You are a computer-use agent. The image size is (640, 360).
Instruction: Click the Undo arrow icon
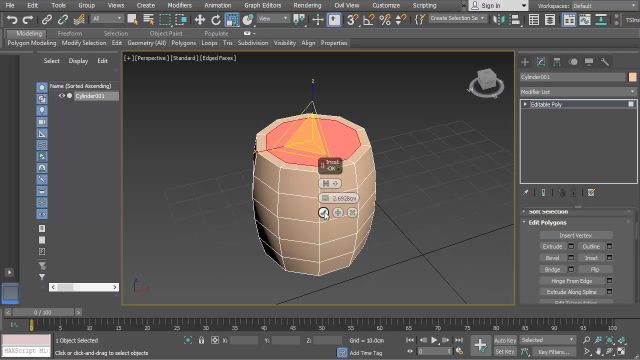12,20
